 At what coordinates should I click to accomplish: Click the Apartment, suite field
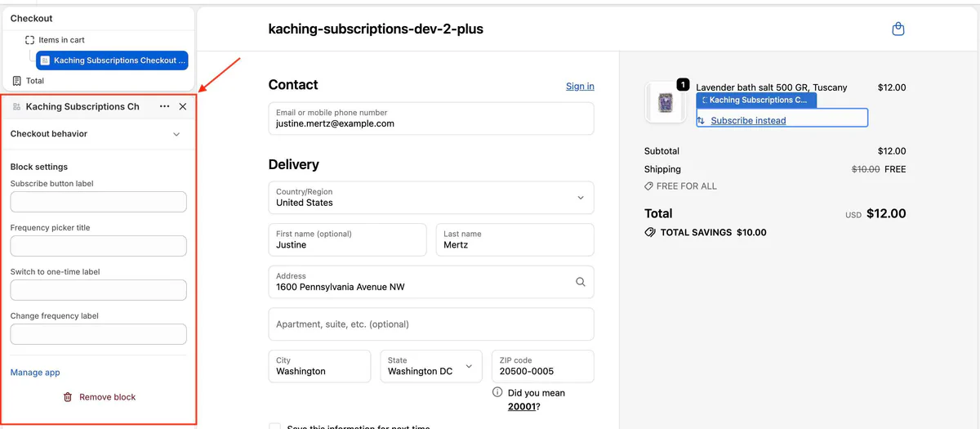click(431, 324)
